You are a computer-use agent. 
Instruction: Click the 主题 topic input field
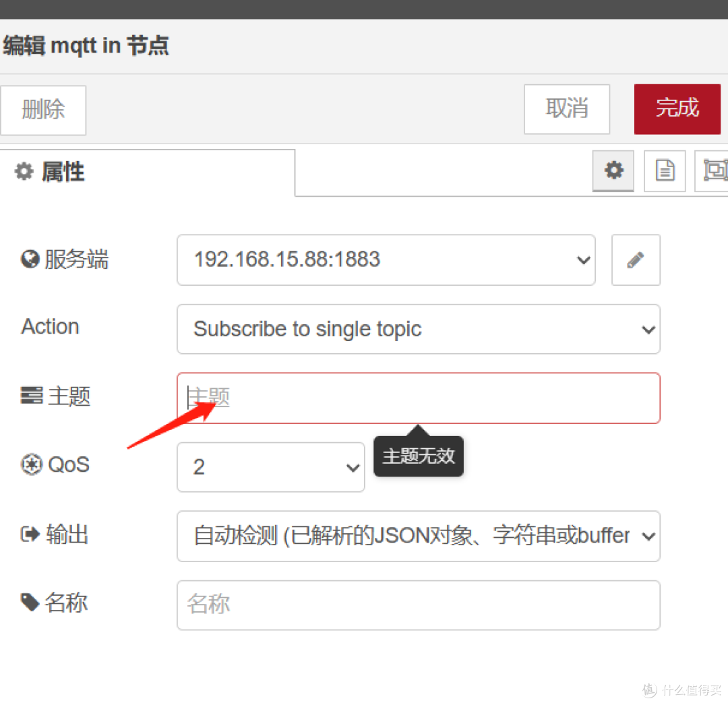419,398
